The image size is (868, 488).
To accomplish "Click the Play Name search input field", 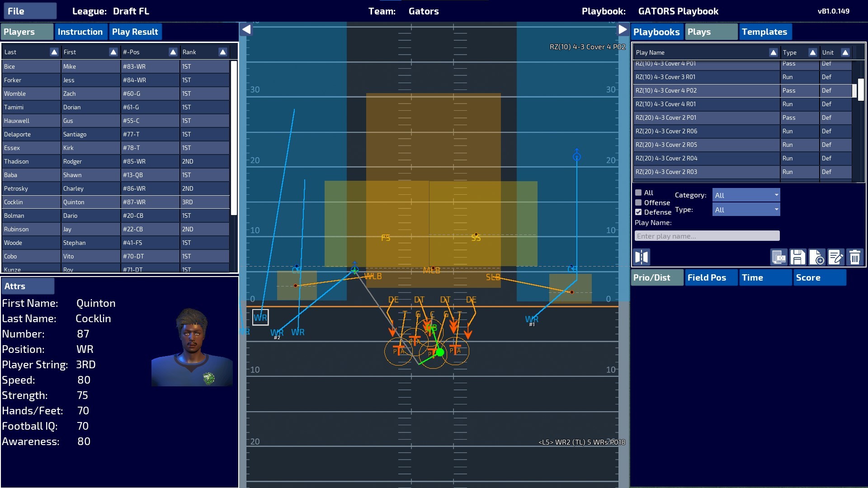I will click(x=707, y=236).
